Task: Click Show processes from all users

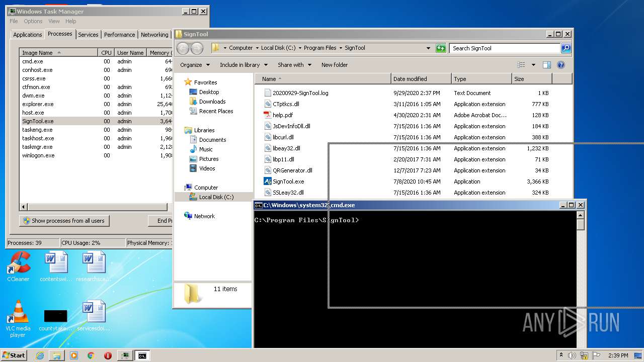Action: (64, 221)
